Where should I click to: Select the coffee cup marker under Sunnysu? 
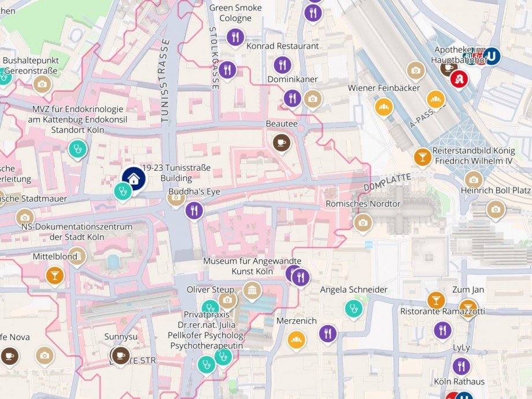tap(120, 355)
